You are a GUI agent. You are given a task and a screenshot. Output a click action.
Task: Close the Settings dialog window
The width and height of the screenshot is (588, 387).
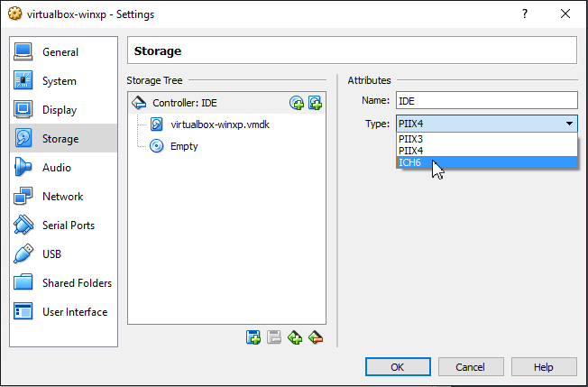pos(565,14)
